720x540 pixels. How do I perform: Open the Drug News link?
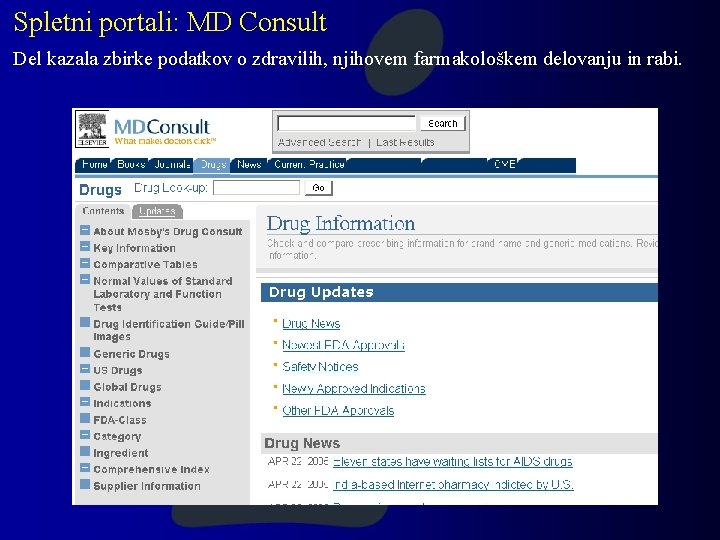311,324
